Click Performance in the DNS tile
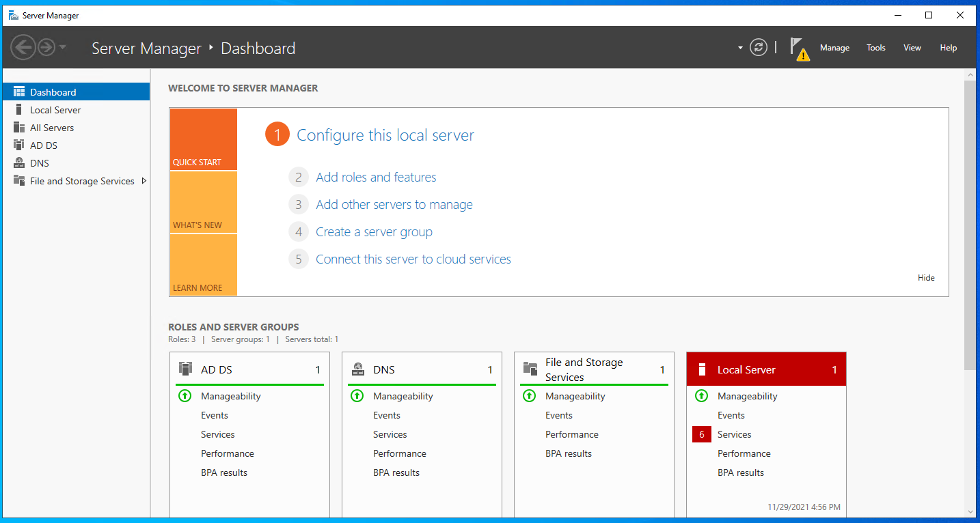This screenshot has height=523, width=980. 400,453
